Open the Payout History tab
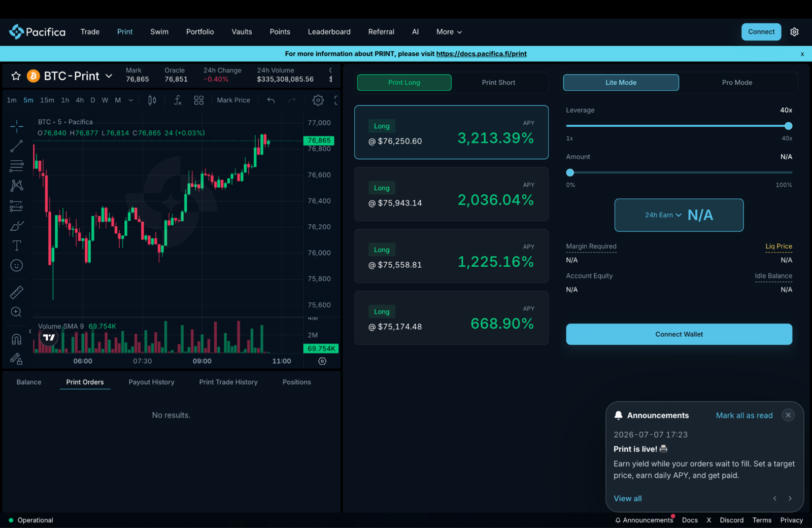The height and width of the screenshot is (528, 812). [x=151, y=382]
